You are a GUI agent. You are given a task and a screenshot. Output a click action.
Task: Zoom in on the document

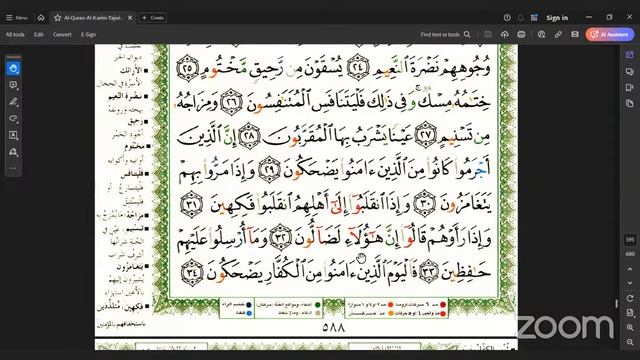tap(630, 328)
